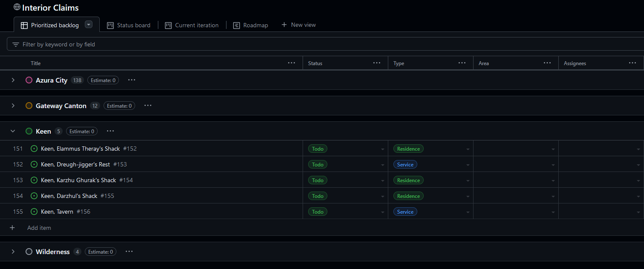Click the Wilderness gray status circle

pos(29,252)
